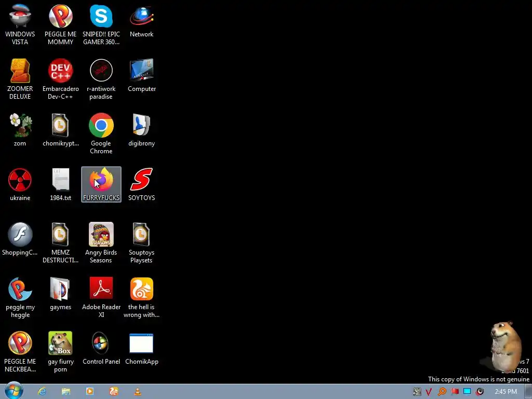This screenshot has height=399, width=532.
Task: Click the Embarcadero Dev-C++ shortcut
Action: (60, 79)
